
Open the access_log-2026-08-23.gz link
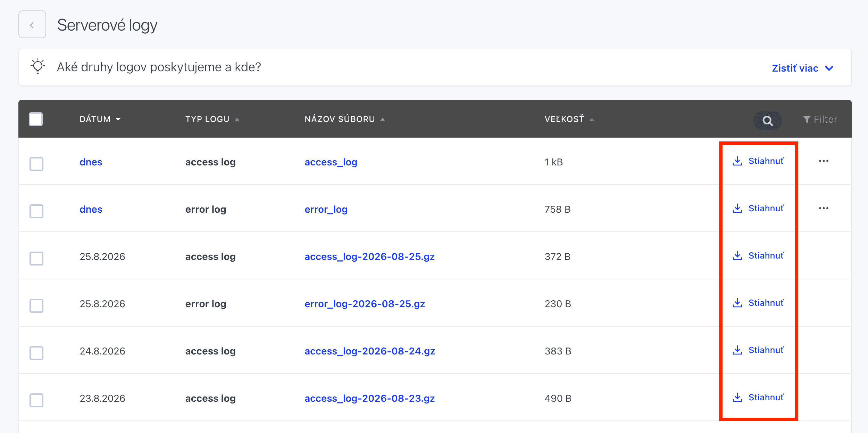pos(369,399)
